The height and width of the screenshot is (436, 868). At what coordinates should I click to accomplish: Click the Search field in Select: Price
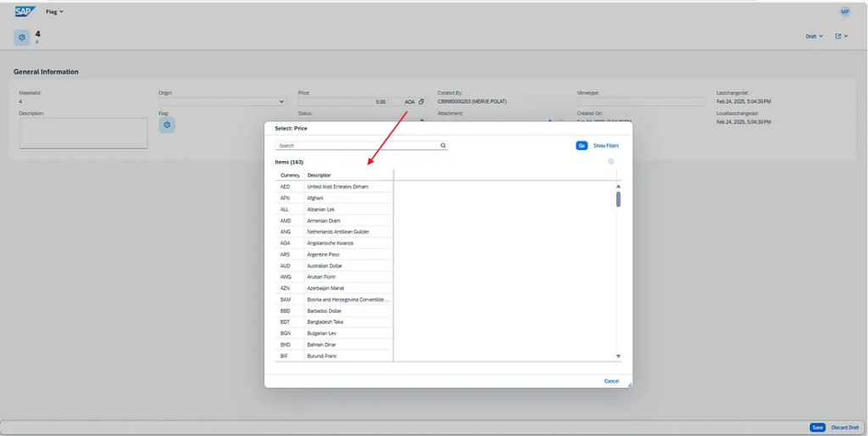(x=358, y=146)
